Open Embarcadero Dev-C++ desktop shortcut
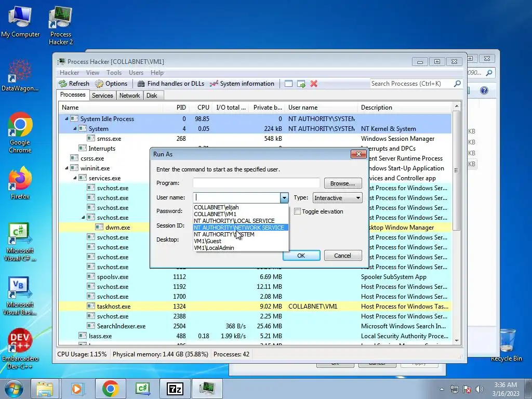The image size is (532, 399). 20,349
